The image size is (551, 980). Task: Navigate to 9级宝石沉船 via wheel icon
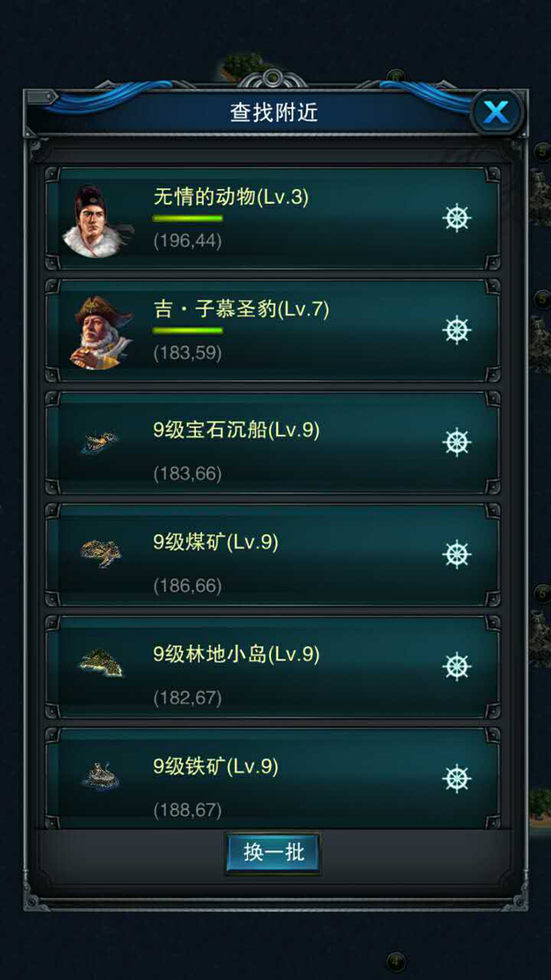click(x=456, y=442)
